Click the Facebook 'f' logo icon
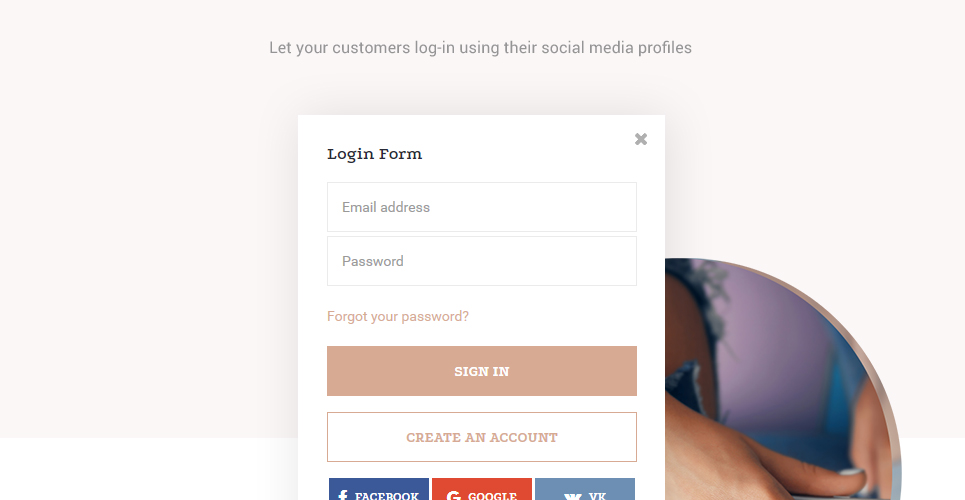The height and width of the screenshot is (500, 965). click(343, 495)
